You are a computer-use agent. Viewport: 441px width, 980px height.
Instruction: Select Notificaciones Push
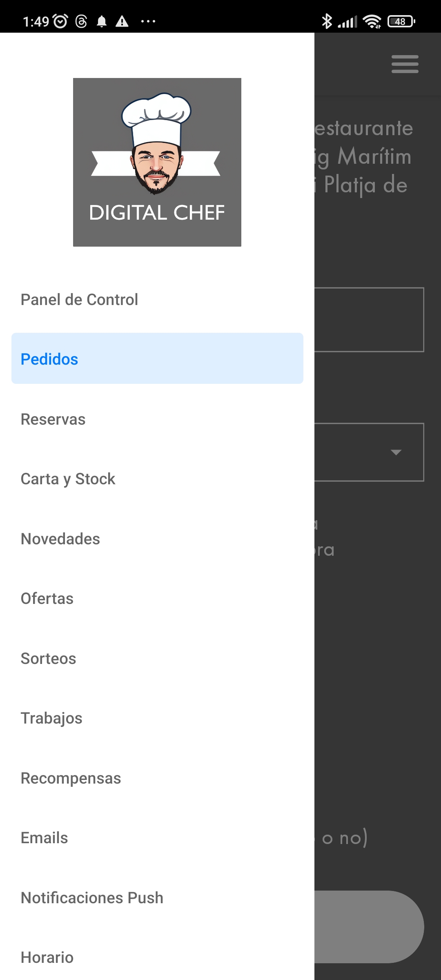coord(92,898)
